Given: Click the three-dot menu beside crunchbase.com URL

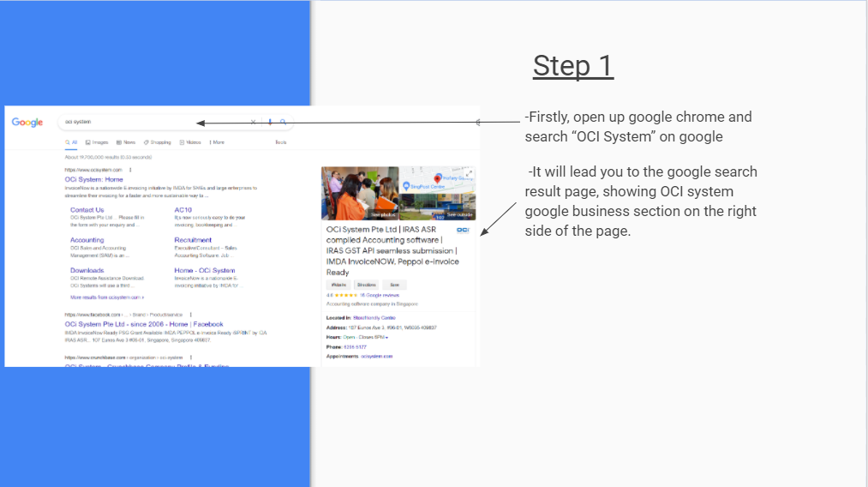Looking at the screenshot, I should click(x=191, y=358).
